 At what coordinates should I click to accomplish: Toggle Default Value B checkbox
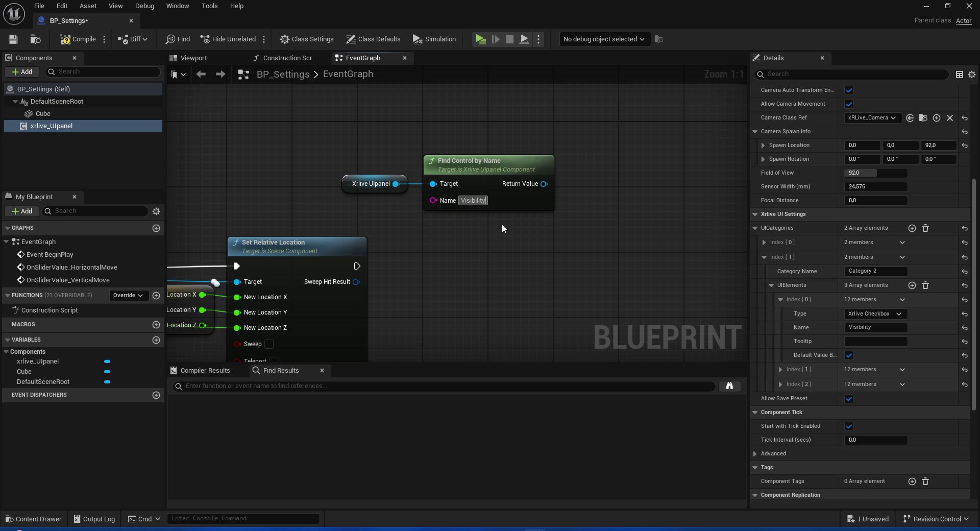(x=849, y=355)
